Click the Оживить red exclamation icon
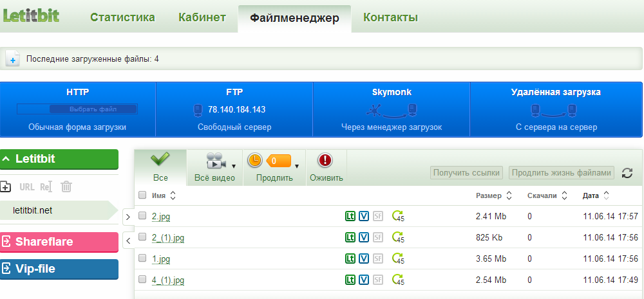Viewport: 644px width, 299px height. click(x=326, y=161)
